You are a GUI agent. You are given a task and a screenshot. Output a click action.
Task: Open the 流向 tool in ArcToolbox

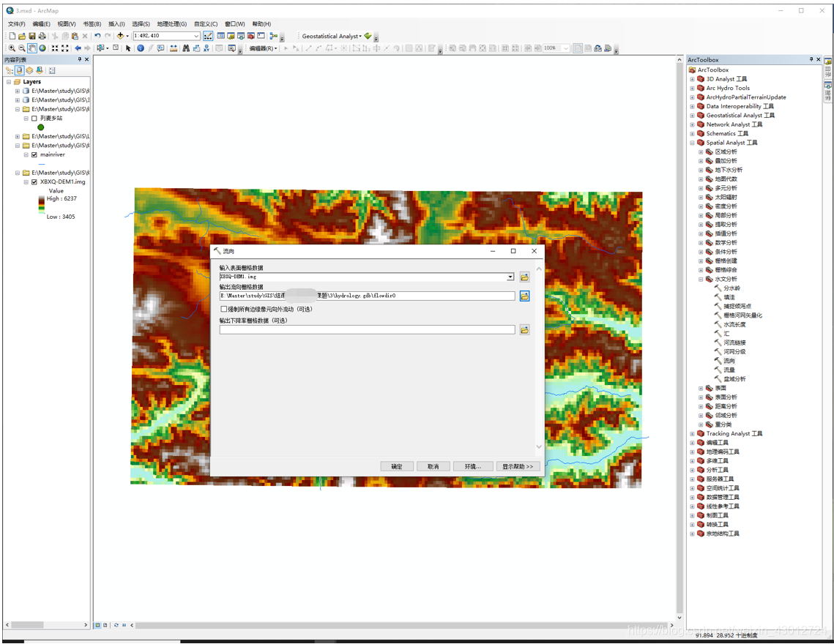point(729,361)
